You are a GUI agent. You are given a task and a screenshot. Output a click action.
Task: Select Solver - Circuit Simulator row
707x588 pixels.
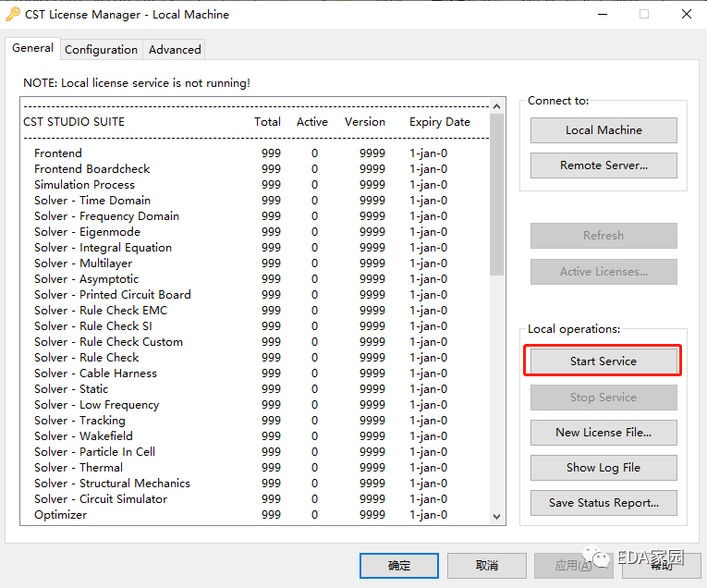[x=240, y=499]
